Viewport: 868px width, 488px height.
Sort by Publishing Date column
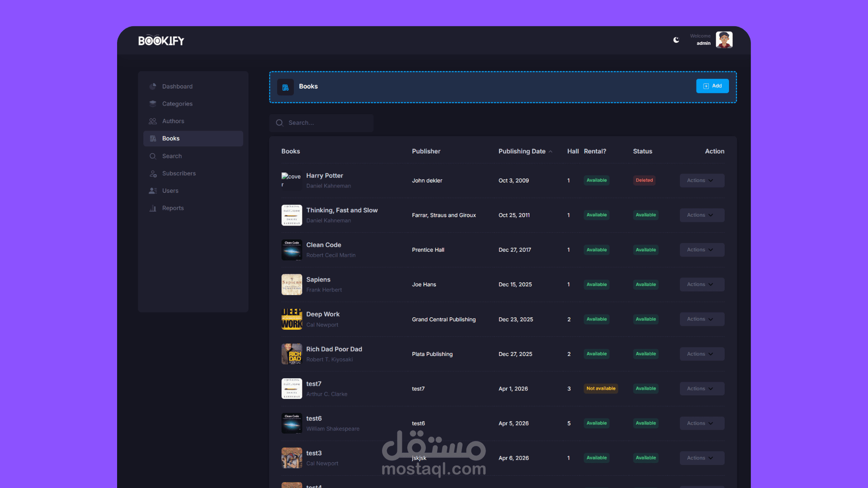(525, 151)
